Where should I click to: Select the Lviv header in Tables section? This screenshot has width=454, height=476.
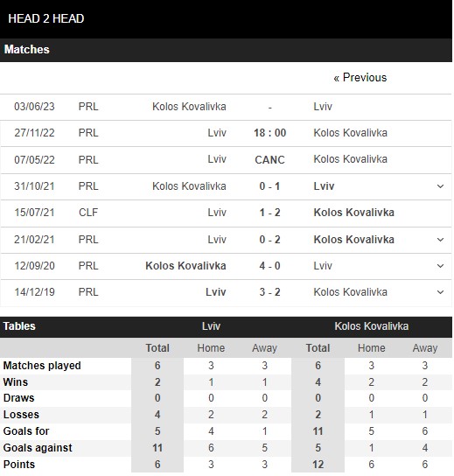coord(211,326)
